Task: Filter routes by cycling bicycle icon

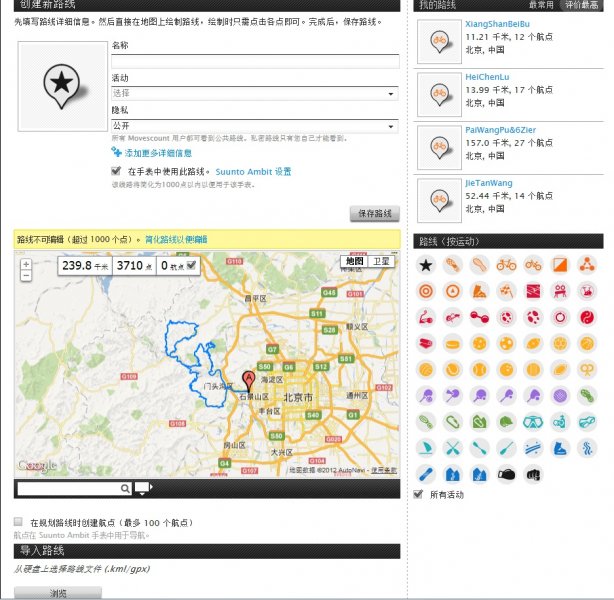Action: click(x=506, y=265)
